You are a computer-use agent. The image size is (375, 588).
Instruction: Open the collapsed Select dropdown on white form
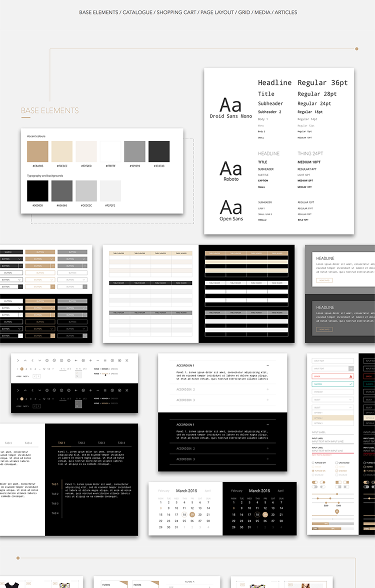pyautogui.click(x=332, y=399)
